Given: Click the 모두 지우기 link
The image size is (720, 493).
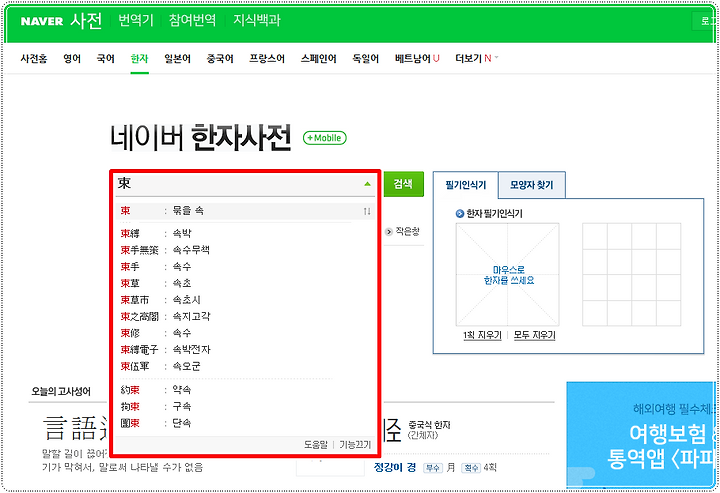Looking at the screenshot, I should [x=534, y=336].
